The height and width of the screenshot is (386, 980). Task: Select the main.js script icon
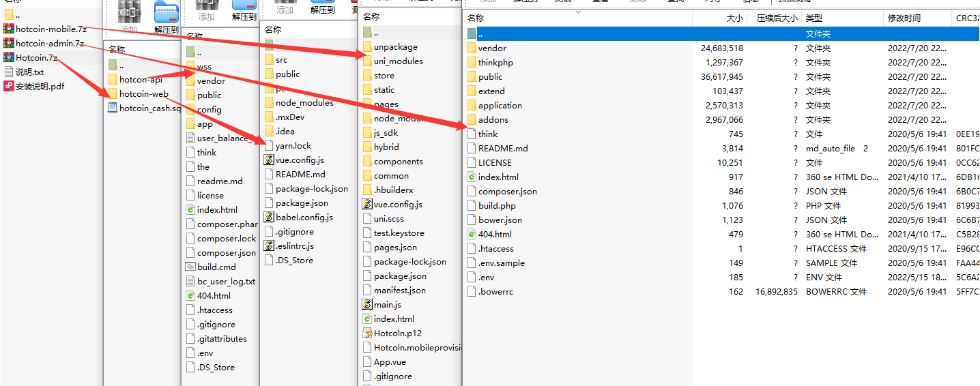(367, 304)
